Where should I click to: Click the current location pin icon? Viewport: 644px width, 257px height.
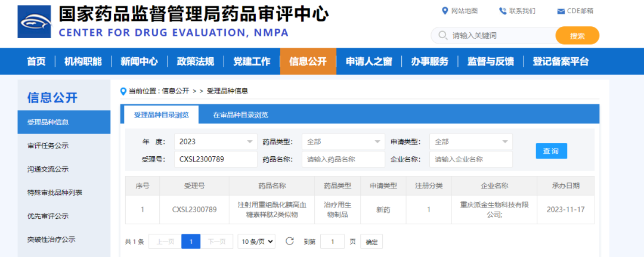pyautogui.click(x=123, y=91)
